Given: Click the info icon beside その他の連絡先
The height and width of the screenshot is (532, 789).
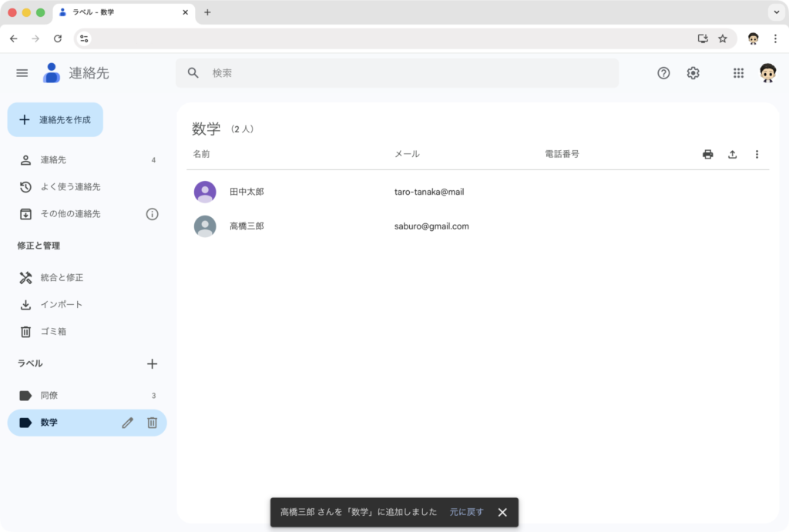Looking at the screenshot, I should coord(152,214).
